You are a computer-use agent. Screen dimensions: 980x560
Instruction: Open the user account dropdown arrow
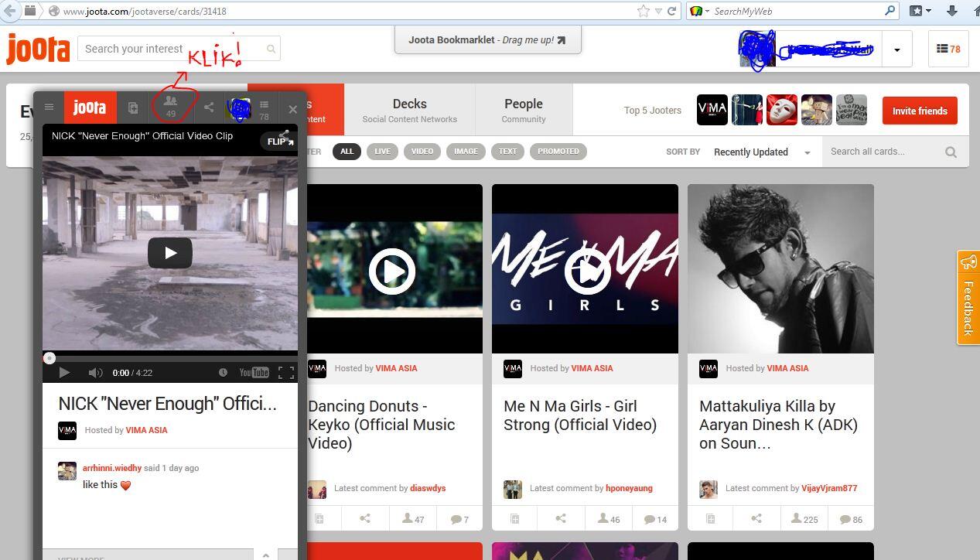tap(897, 50)
